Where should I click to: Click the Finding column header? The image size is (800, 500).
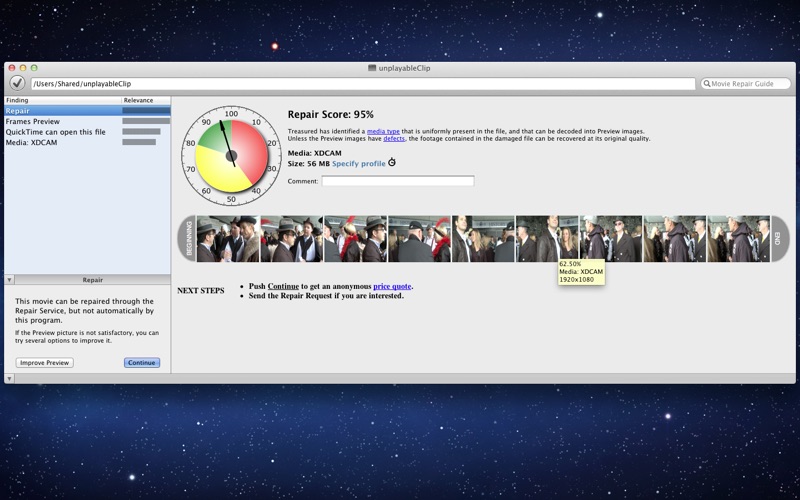point(63,100)
